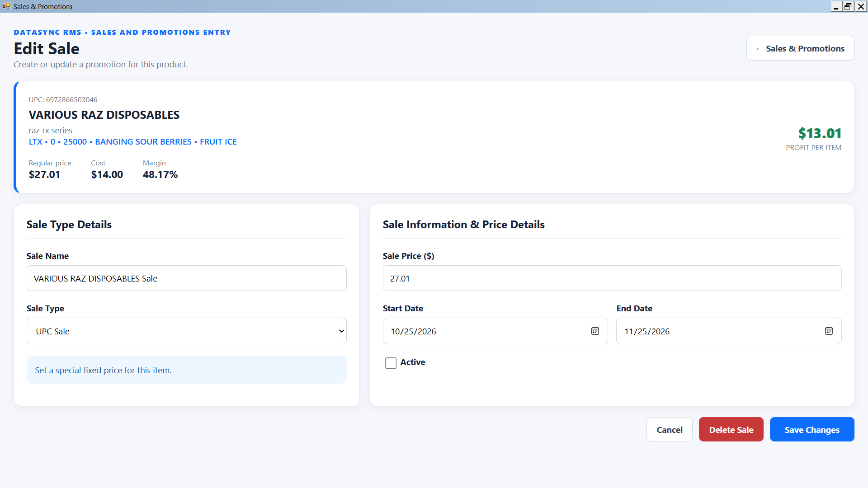Open the Sale Type dropdown
Image resolution: width=868 pixels, height=488 pixels.
coord(187,331)
